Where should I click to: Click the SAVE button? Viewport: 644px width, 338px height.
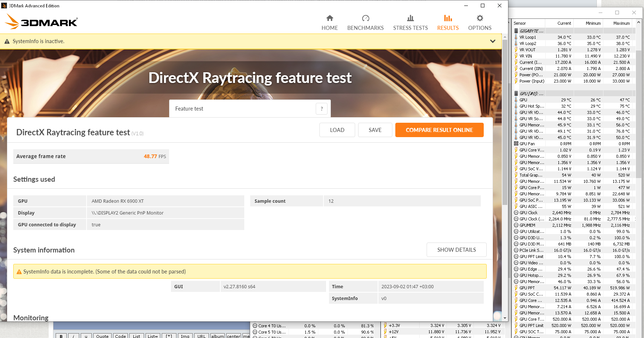[375, 130]
